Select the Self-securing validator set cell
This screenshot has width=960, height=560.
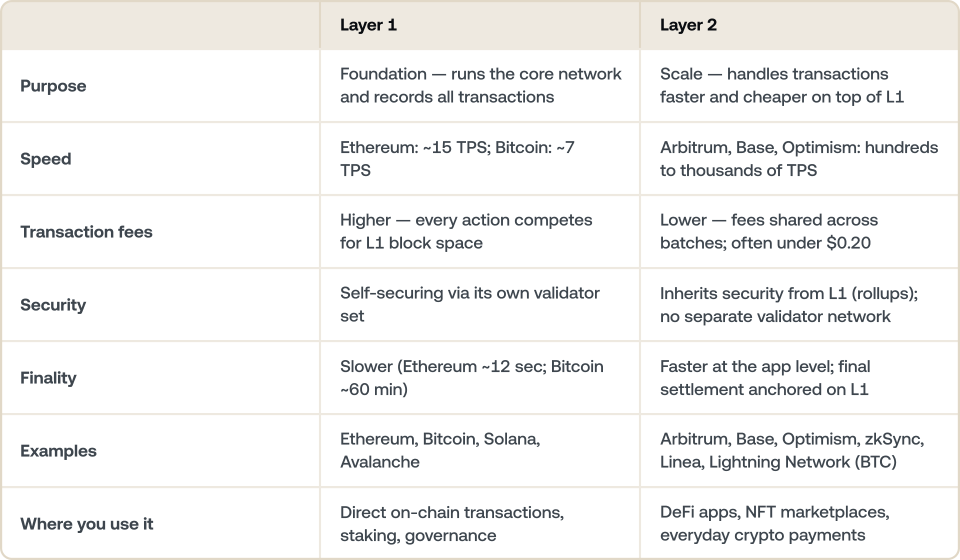click(469, 304)
